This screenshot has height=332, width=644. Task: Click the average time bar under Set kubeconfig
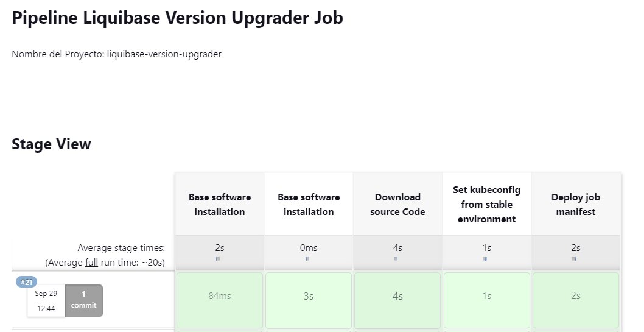(x=485, y=259)
